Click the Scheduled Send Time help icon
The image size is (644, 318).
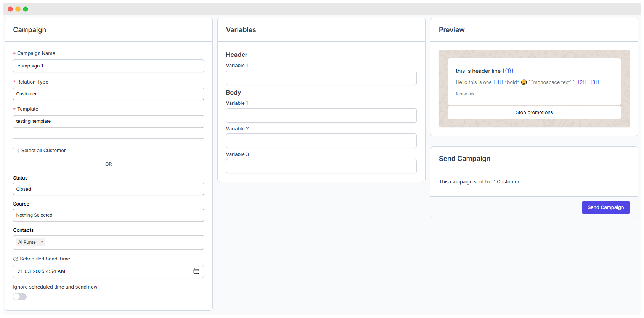click(16, 259)
